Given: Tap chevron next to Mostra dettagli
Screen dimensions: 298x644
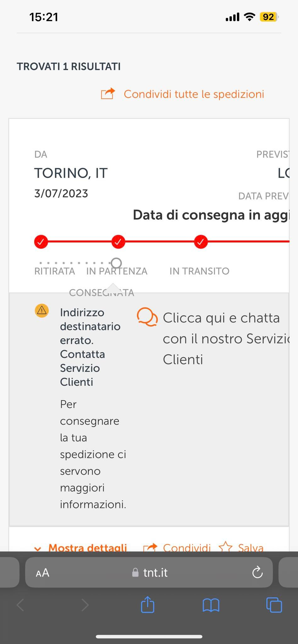Looking at the screenshot, I should [37, 549].
